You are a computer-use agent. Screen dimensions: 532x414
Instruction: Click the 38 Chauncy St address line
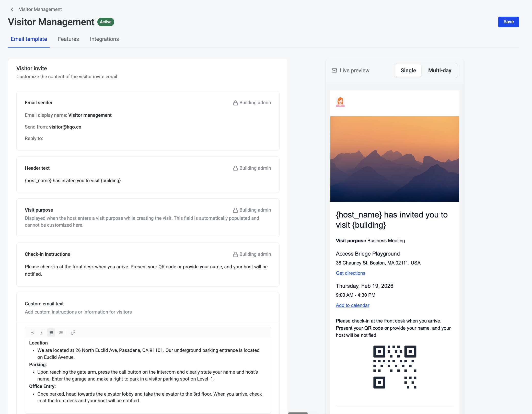click(x=378, y=263)
